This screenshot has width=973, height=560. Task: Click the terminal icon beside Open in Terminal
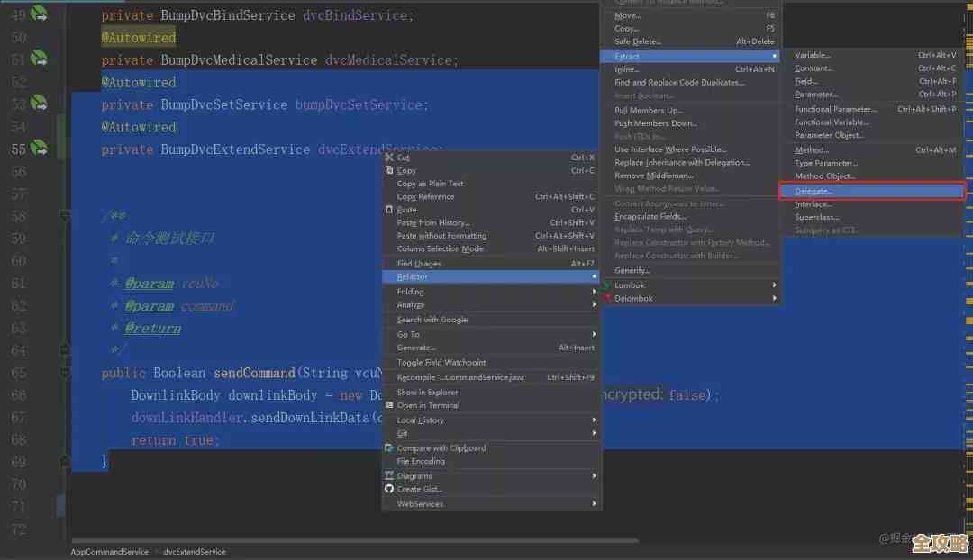tap(389, 405)
